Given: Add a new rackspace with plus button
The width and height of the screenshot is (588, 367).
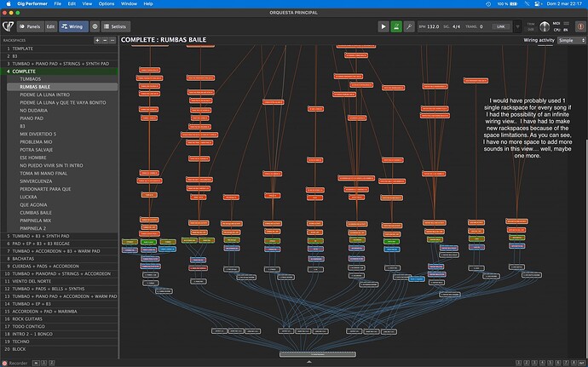Looking at the screenshot, I should [x=97, y=40].
